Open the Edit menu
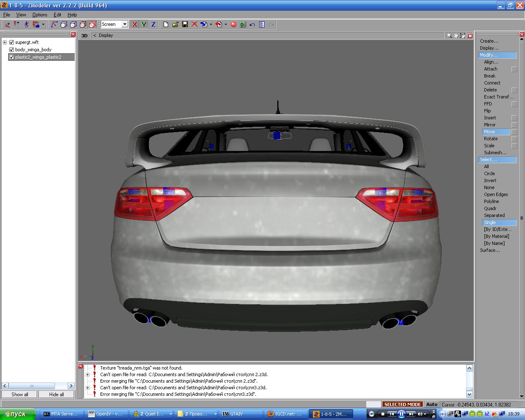Image resolution: width=525 pixels, height=420 pixels. click(x=57, y=15)
